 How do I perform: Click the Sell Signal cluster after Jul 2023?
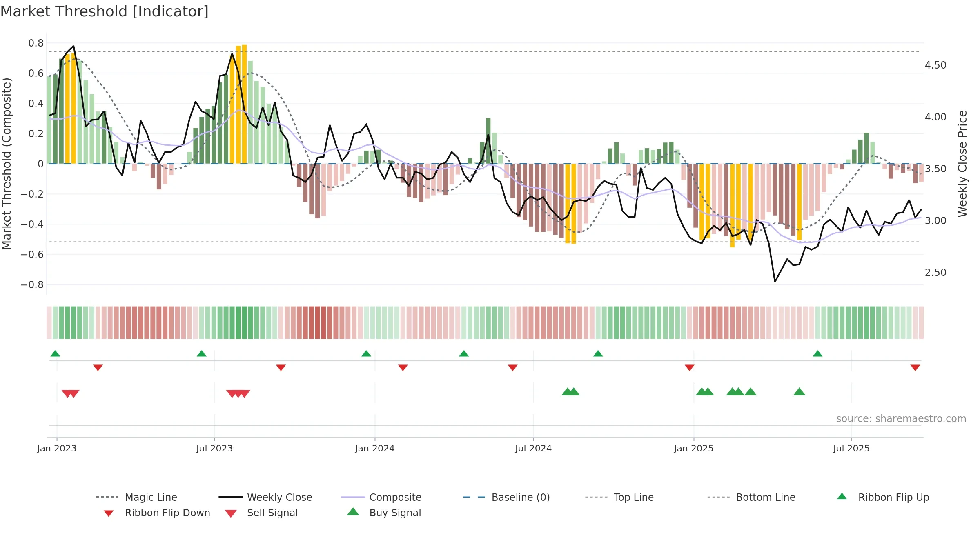[238, 393]
